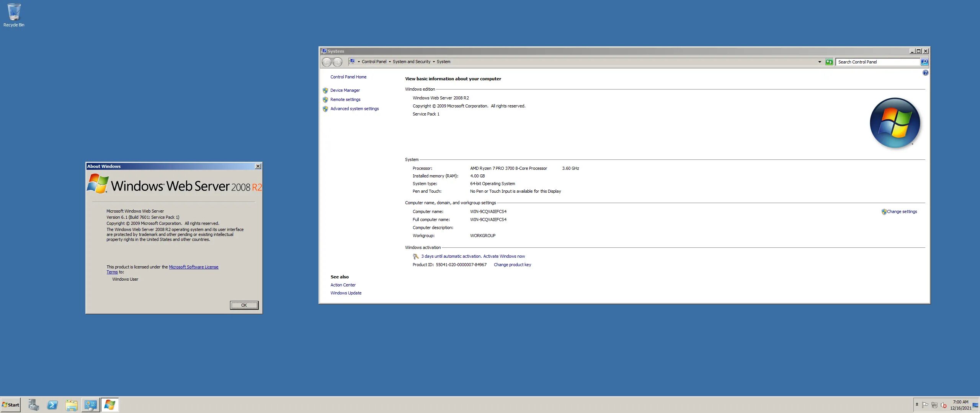
Task: Open the Start menu
Action: [x=11, y=405]
